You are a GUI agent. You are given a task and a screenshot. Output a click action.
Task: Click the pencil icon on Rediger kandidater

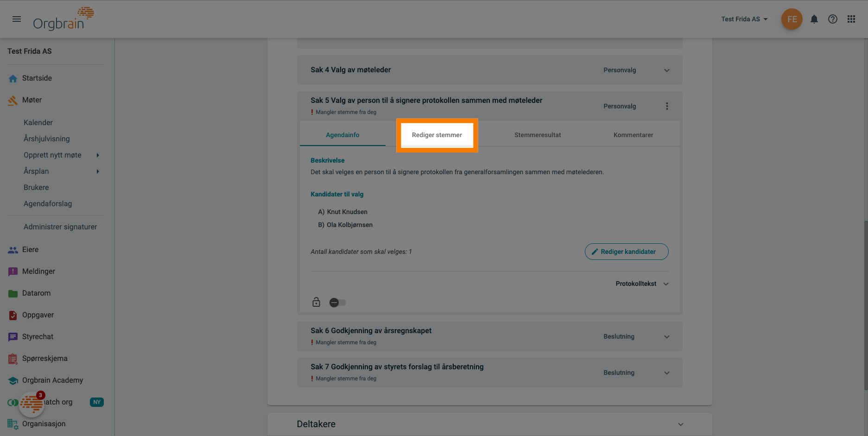(x=595, y=252)
